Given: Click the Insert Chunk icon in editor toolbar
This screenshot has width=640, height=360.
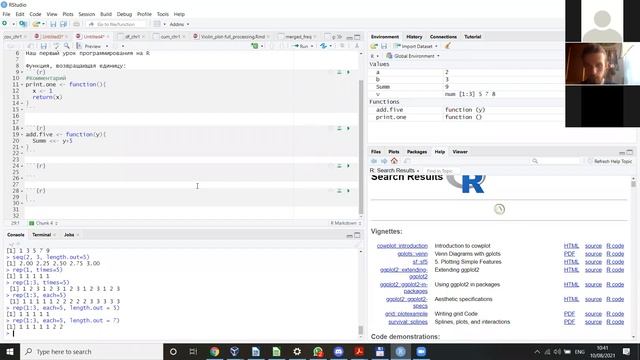Looking at the screenshot, I should click(x=255, y=46).
